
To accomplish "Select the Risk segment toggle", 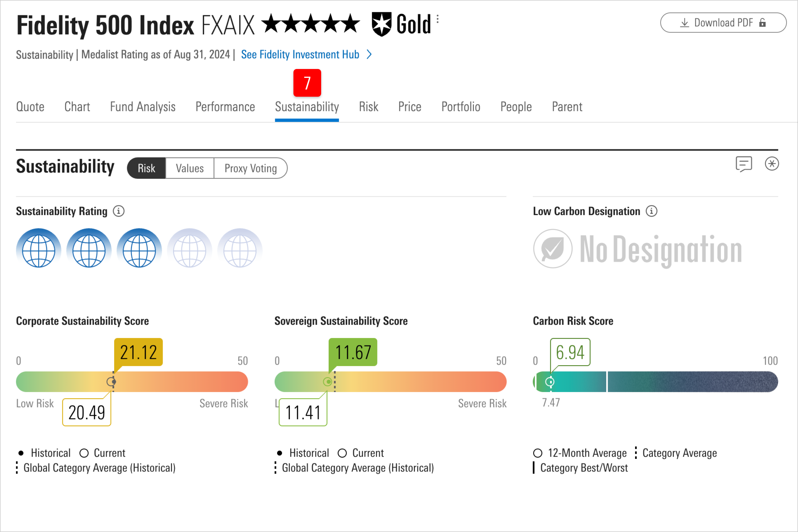I will pyautogui.click(x=147, y=168).
